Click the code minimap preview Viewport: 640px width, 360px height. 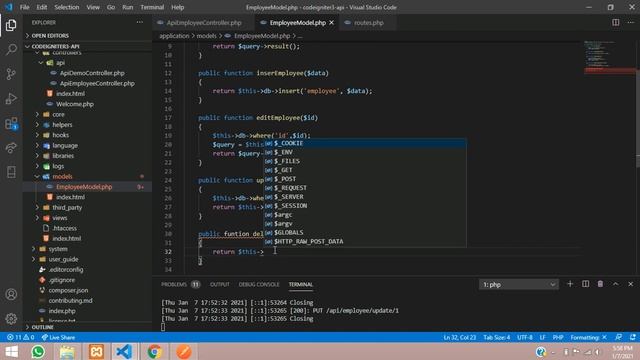tap(608, 57)
